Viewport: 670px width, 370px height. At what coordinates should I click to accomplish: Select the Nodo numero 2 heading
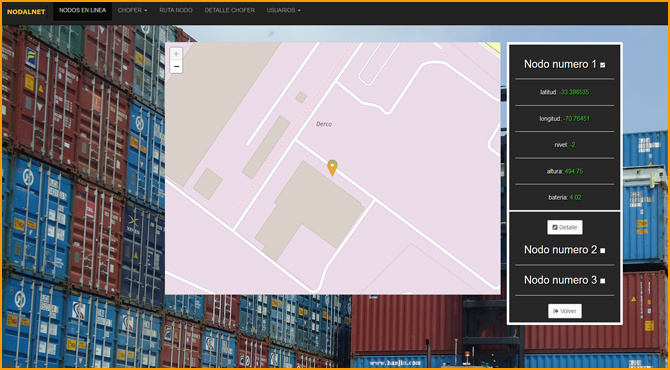pyautogui.click(x=560, y=250)
